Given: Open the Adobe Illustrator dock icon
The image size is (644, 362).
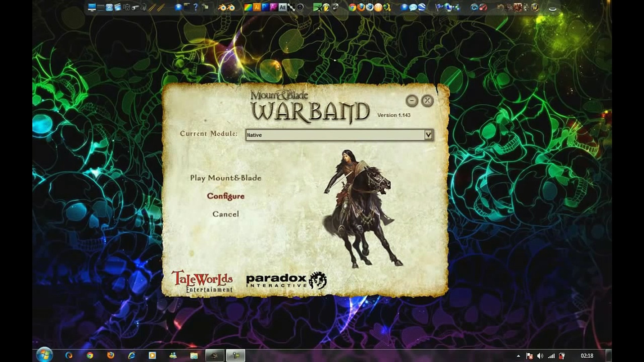Looking at the screenshot, I should point(257,7).
